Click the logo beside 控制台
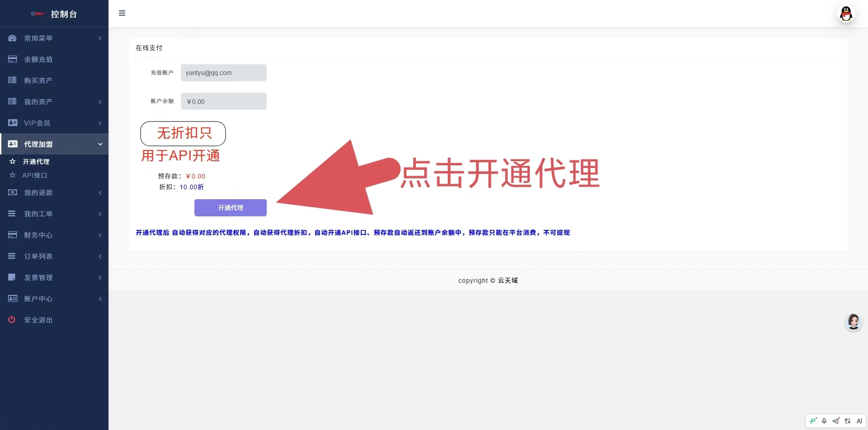Viewport: 868px width, 430px height. pos(38,14)
